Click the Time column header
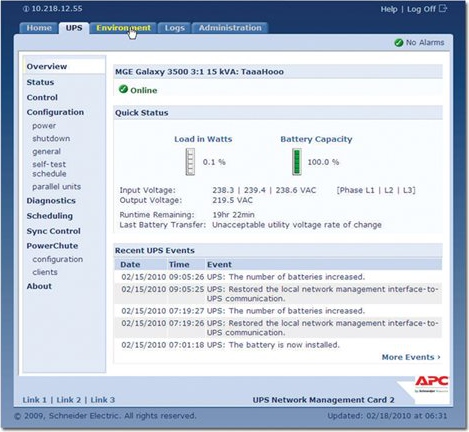 [x=179, y=265]
